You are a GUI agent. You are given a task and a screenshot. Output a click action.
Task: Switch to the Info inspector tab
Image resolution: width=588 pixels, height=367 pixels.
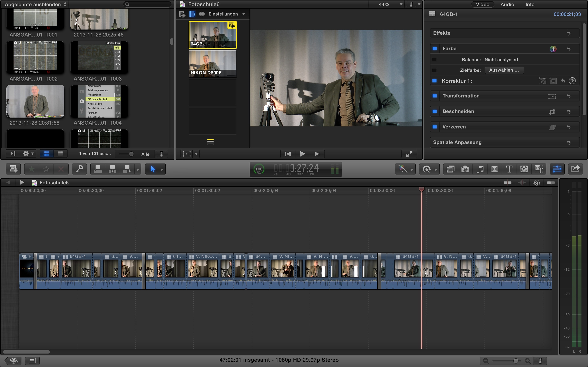(x=530, y=4)
